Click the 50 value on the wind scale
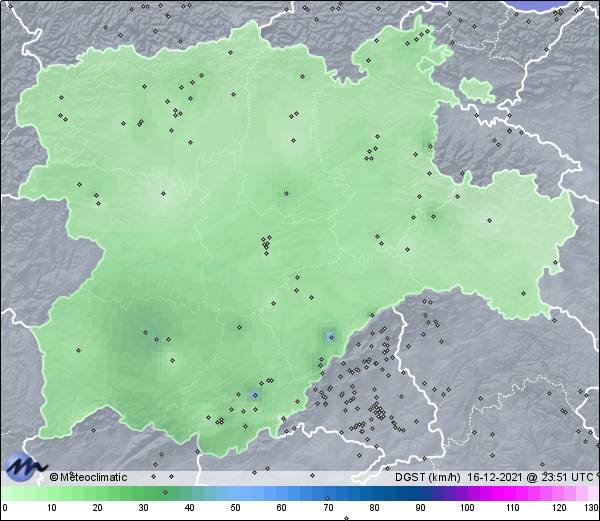The width and height of the screenshot is (600, 521). coord(235,508)
